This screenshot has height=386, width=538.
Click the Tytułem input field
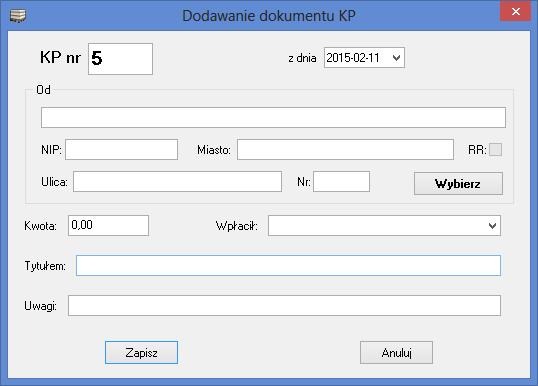(288, 265)
